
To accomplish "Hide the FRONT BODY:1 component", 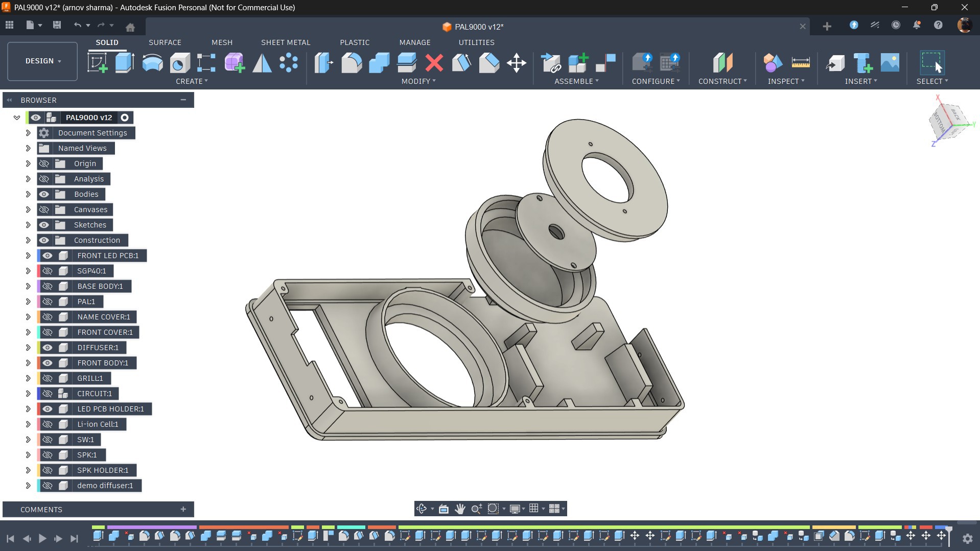I will [x=48, y=363].
